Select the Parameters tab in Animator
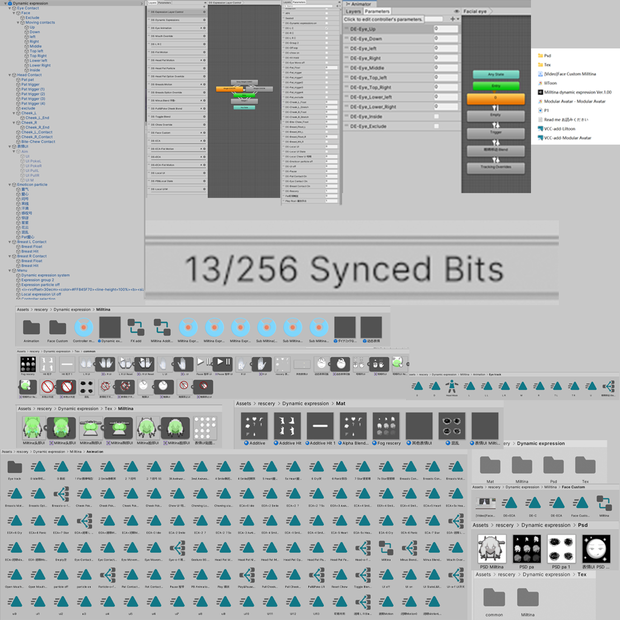Screen dimensions: 620x620 (x=377, y=11)
